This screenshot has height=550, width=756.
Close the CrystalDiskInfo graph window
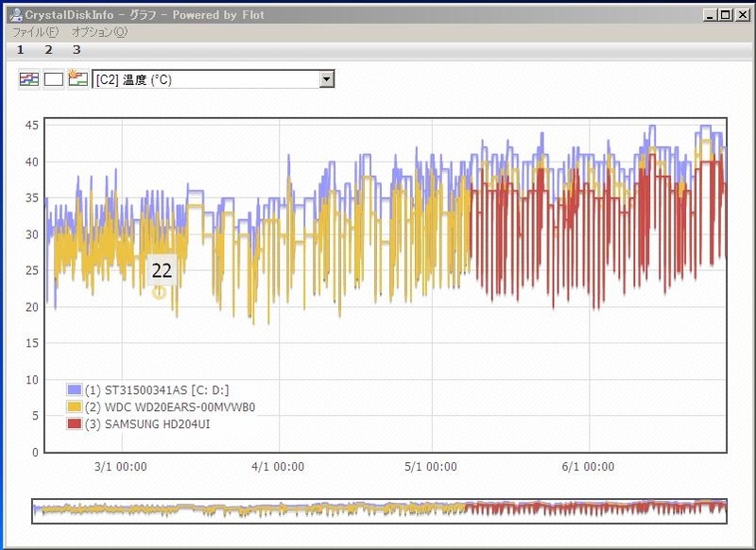743,15
